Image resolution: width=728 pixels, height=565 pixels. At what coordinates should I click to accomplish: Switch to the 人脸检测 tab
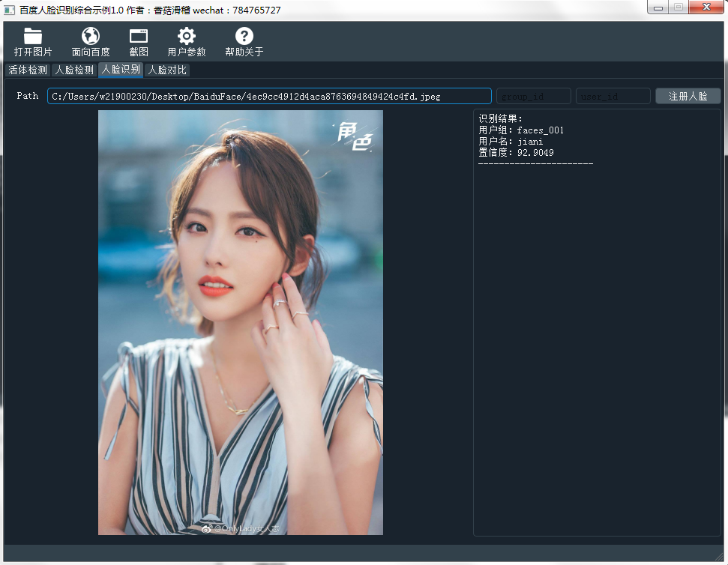click(74, 70)
